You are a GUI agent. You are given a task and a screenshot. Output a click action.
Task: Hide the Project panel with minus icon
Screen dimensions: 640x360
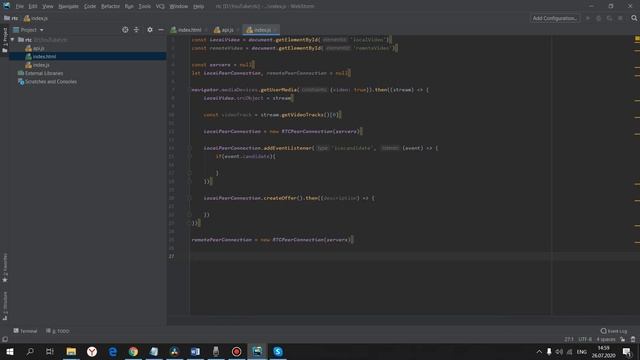click(x=161, y=30)
